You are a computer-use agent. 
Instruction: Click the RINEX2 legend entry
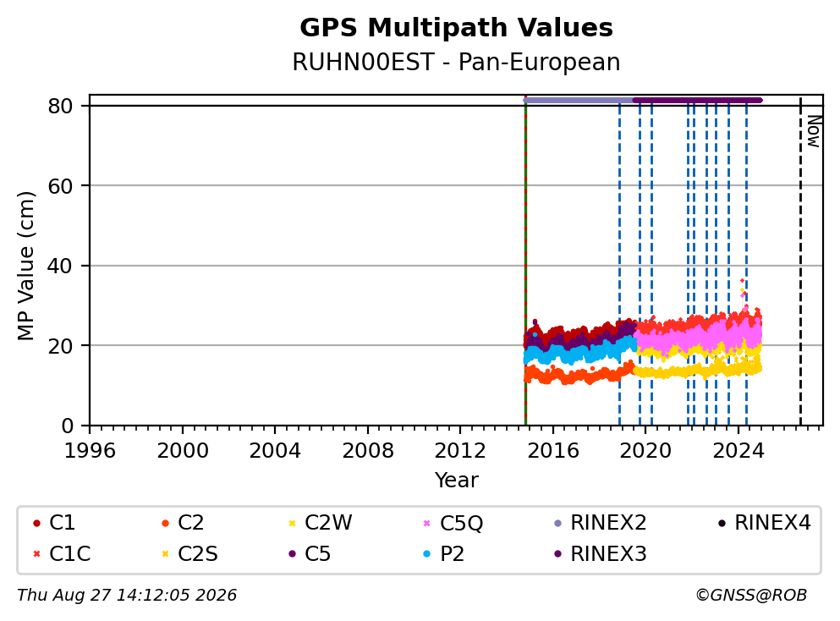point(601,523)
